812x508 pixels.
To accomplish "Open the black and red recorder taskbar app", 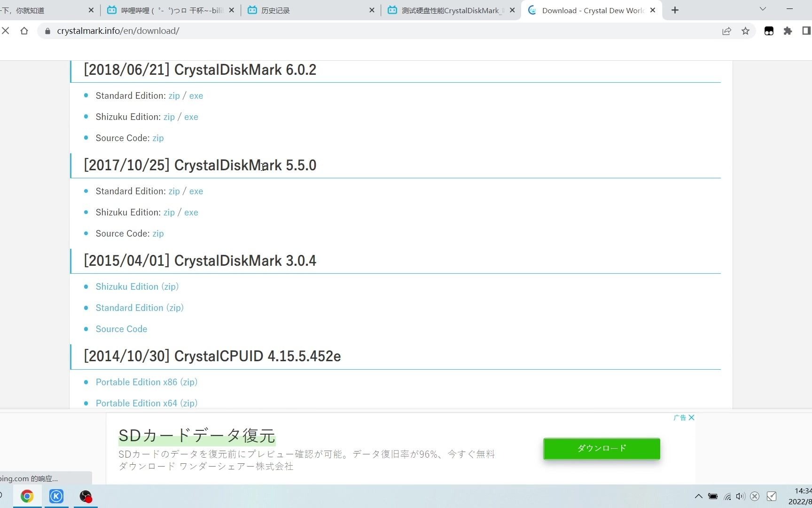I will click(x=86, y=496).
